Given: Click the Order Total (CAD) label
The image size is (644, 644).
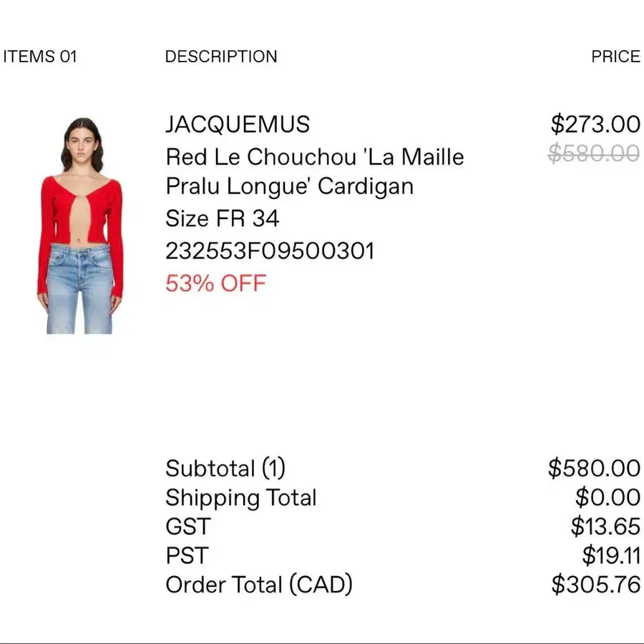Looking at the screenshot, I should [259, 585].
